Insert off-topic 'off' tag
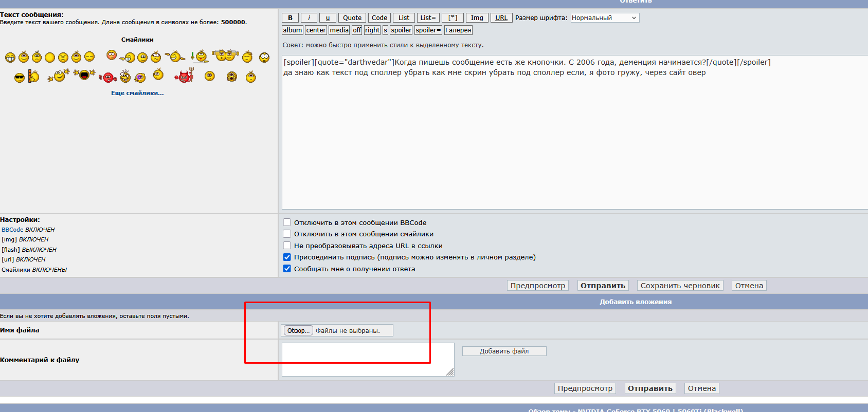 click(357, 30)
